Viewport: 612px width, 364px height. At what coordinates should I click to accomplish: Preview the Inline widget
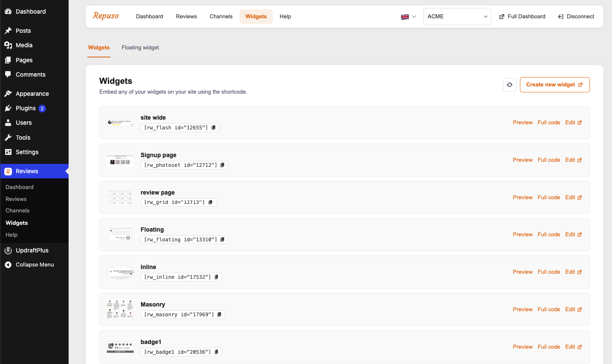[523, 272]
